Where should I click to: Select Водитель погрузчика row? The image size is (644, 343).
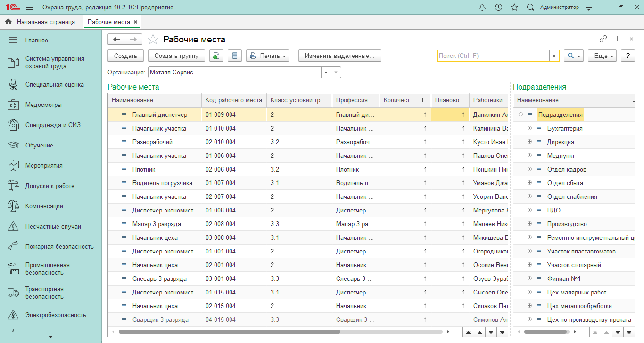pyautogui.click(x=308, y=183)
